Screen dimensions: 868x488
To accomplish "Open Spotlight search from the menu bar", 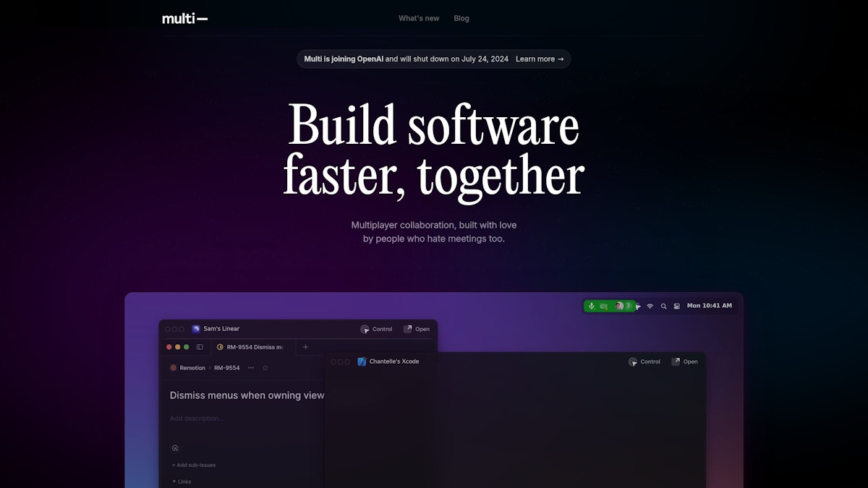I will [663, 306].
